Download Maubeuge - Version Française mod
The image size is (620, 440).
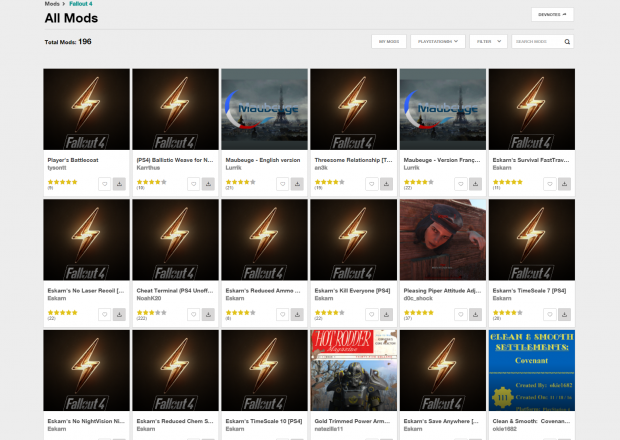[x=475, y=184]
